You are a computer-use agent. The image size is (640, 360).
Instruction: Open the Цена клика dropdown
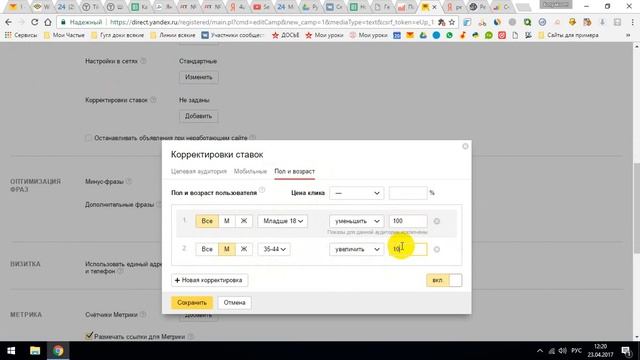(x=356, y=193)
